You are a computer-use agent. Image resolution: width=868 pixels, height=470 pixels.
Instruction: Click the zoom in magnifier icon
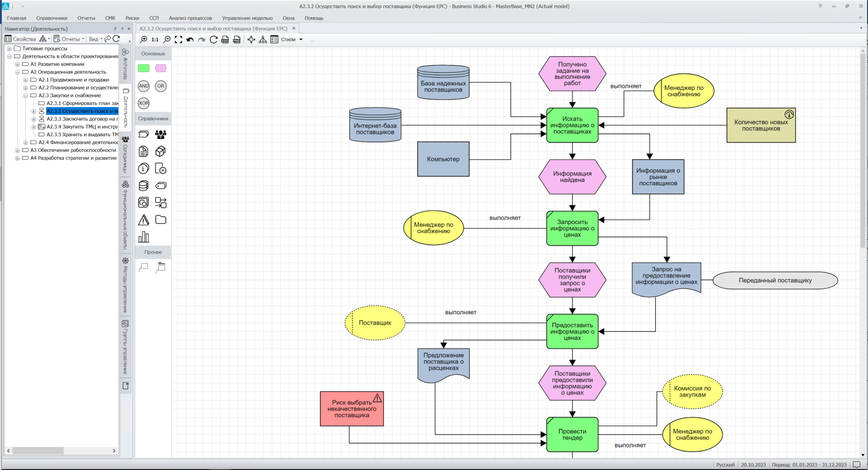(x=144, y=40)
